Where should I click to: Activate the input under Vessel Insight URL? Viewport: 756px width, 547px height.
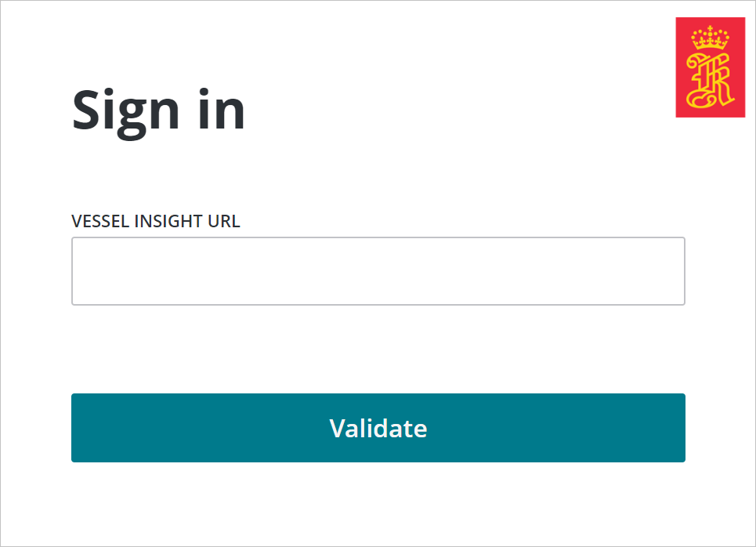tap(378, 271)
